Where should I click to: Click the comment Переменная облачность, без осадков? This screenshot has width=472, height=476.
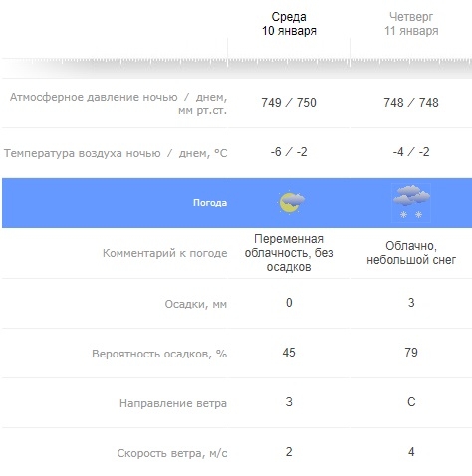point(289,253)
